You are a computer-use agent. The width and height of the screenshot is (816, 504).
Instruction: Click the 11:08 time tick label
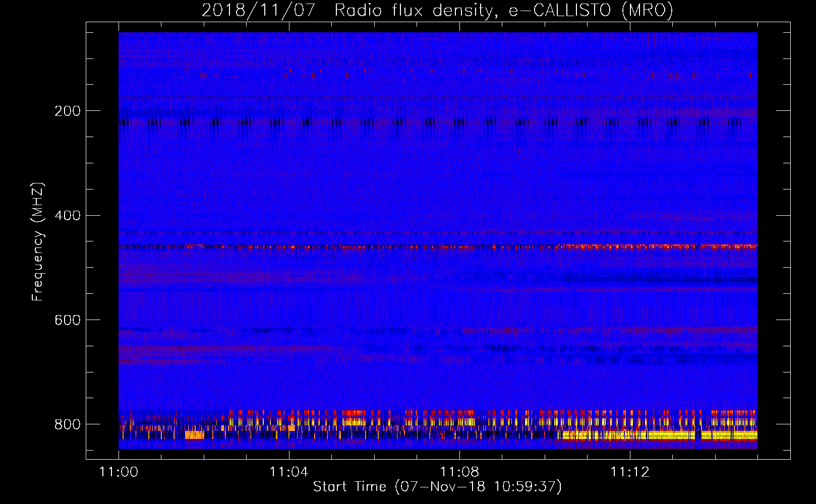(459, 472)
